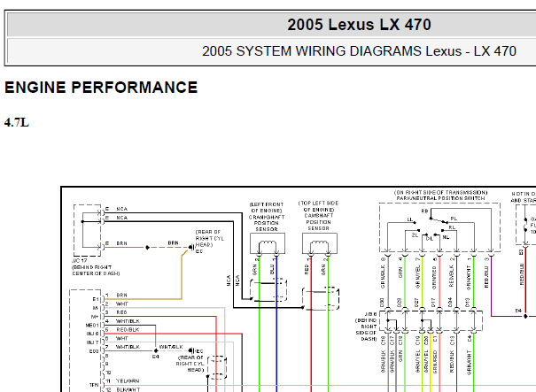
Task: Click the 'J/B 6' junction block label
Action: (370, 314)
